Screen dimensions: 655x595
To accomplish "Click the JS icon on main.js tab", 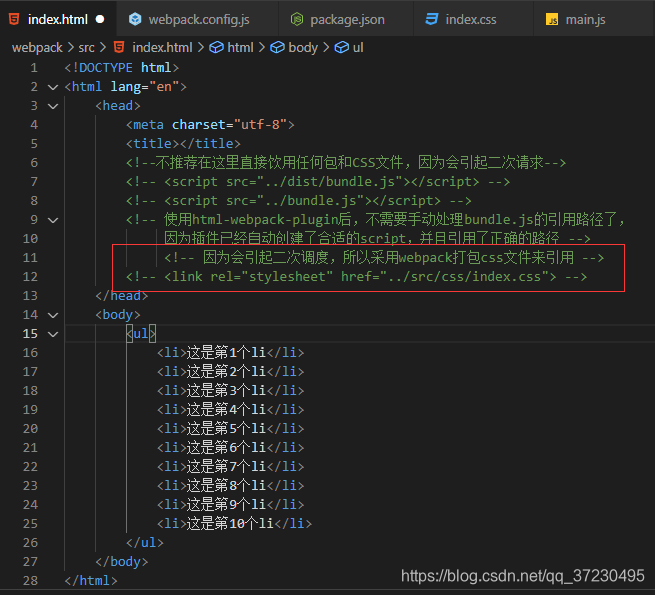I will [552, 20].
